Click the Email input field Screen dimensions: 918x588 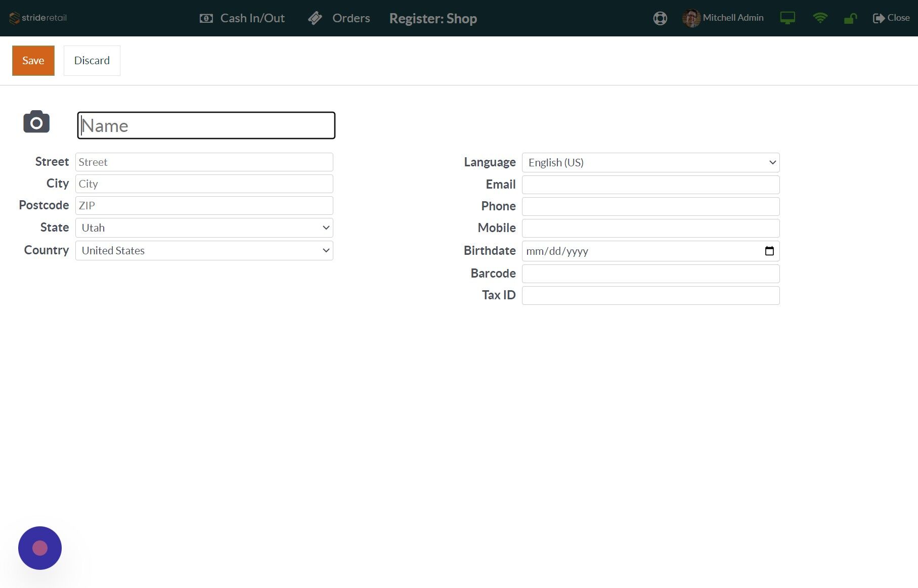(x=650, y=185)
